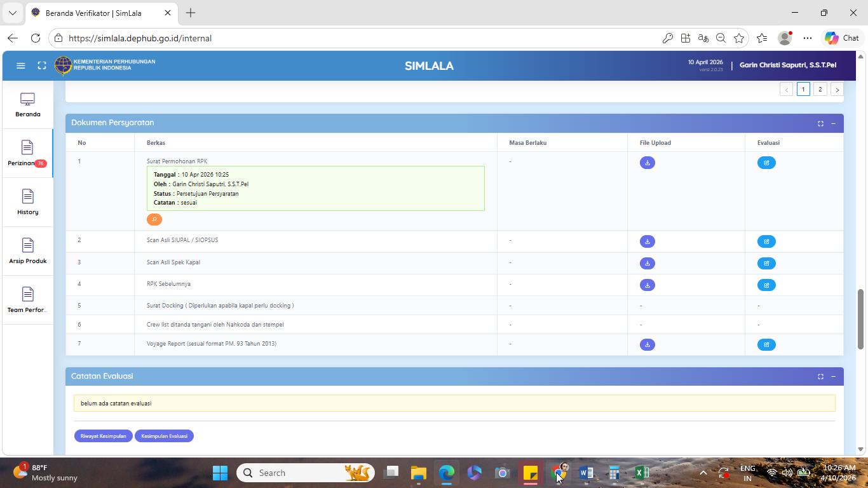Click orange magnifier under Surat Permohonan RPK note

click(154, 219)
